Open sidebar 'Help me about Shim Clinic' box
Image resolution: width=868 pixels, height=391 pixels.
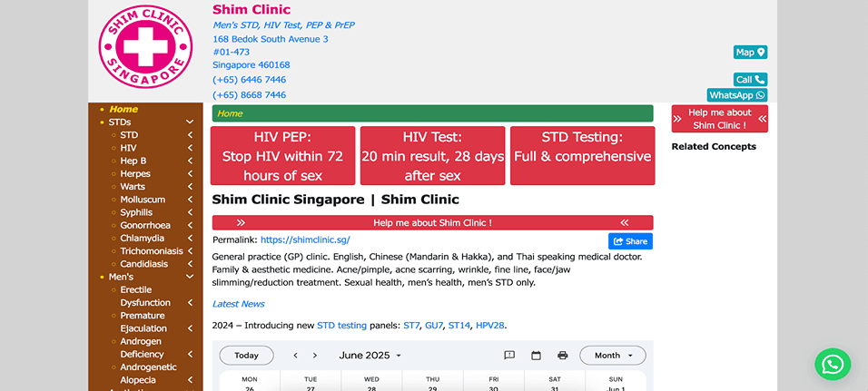point(720,119)
